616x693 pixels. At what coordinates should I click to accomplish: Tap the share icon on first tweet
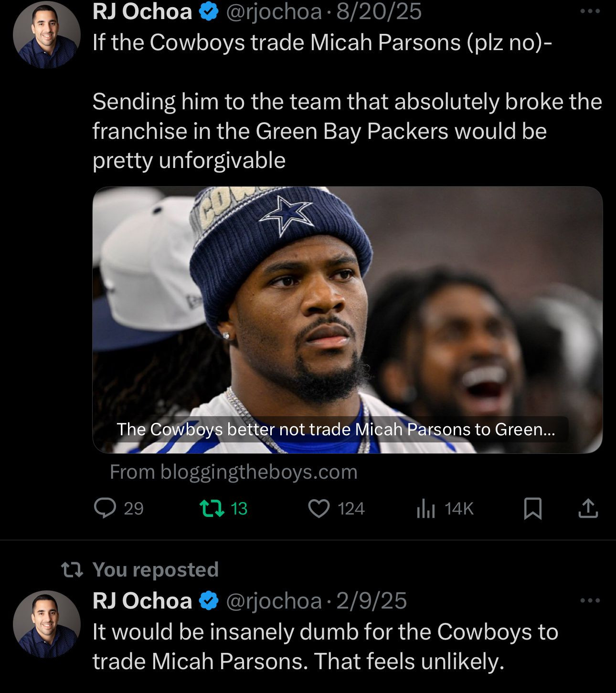click(588, 508)
